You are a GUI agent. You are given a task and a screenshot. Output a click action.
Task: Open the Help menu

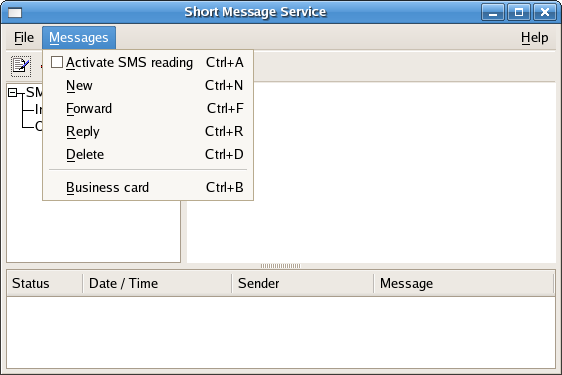click(534, 38)
